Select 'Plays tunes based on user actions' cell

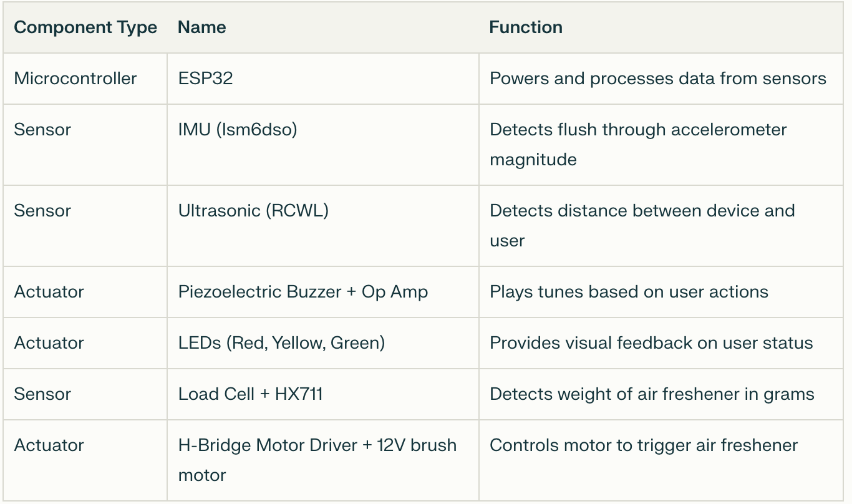click(x=629, y=292)
